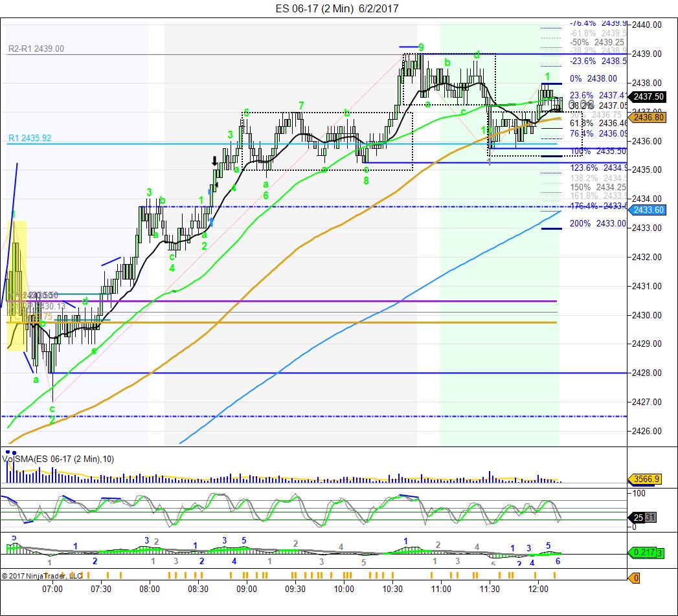
Task: Select the 0% 2438.00 Fibonacci level label
Action: [593, 78]
